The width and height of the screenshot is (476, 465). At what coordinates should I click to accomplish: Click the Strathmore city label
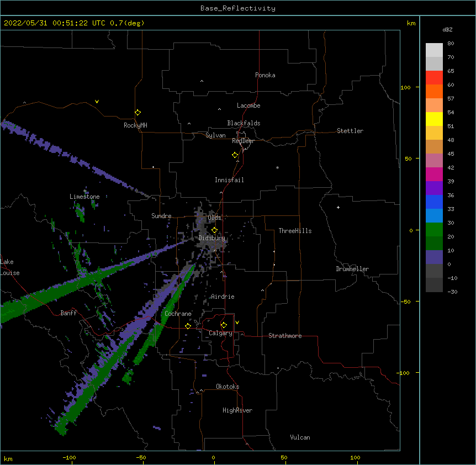[x=285, y=336]
